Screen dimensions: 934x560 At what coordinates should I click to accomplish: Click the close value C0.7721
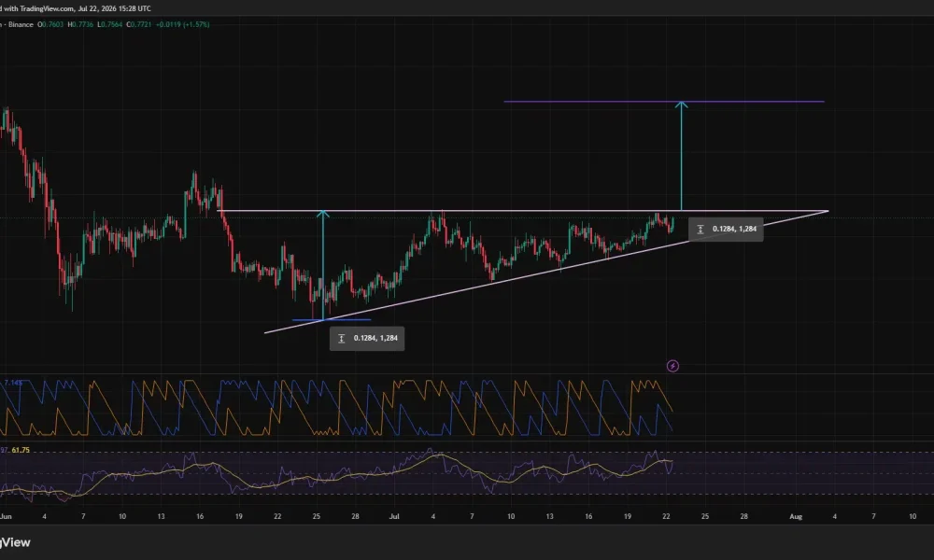point(139,24)
